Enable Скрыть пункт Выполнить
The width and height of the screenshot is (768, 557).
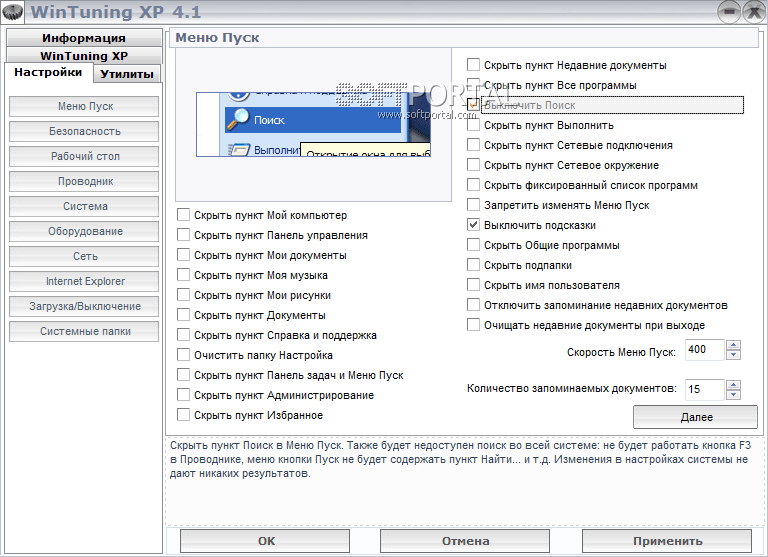point(473,125)
